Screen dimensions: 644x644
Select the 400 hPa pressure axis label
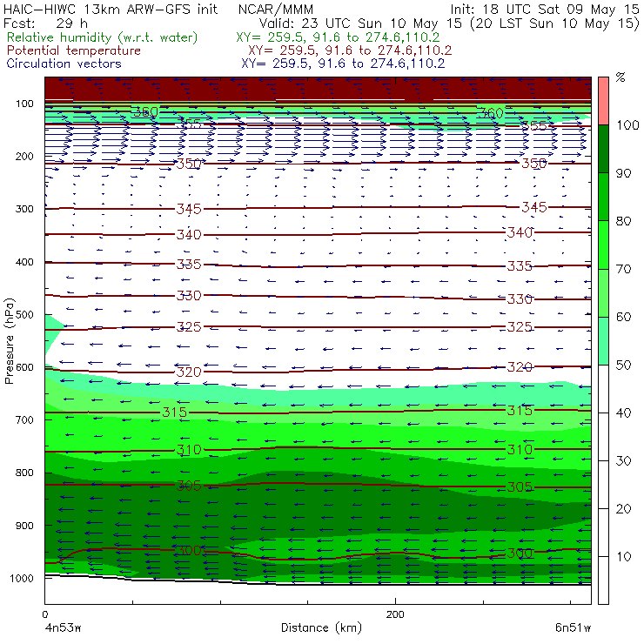click(x=24, y=262)
